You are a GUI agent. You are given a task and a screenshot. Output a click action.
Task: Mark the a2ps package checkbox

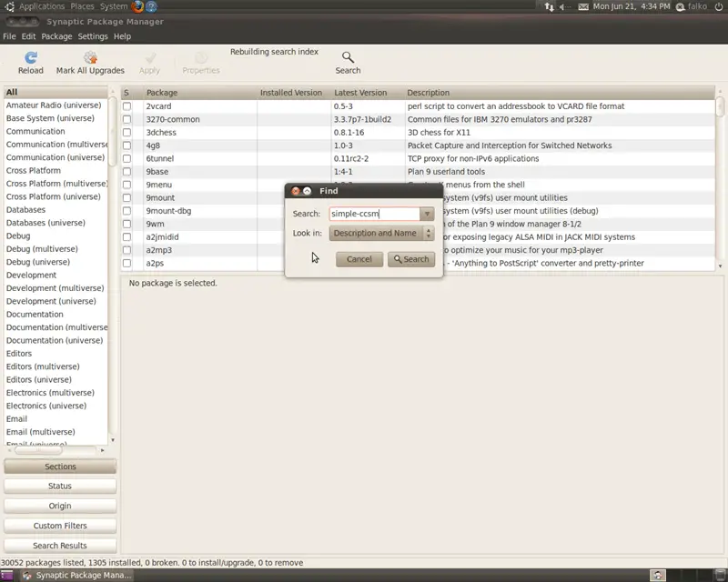126,263
